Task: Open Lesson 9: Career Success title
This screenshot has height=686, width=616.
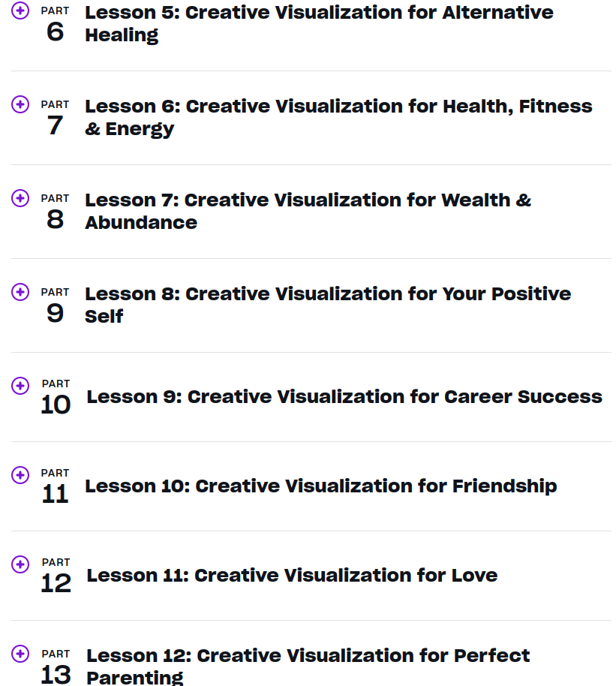Action: (x=344, y=396)
